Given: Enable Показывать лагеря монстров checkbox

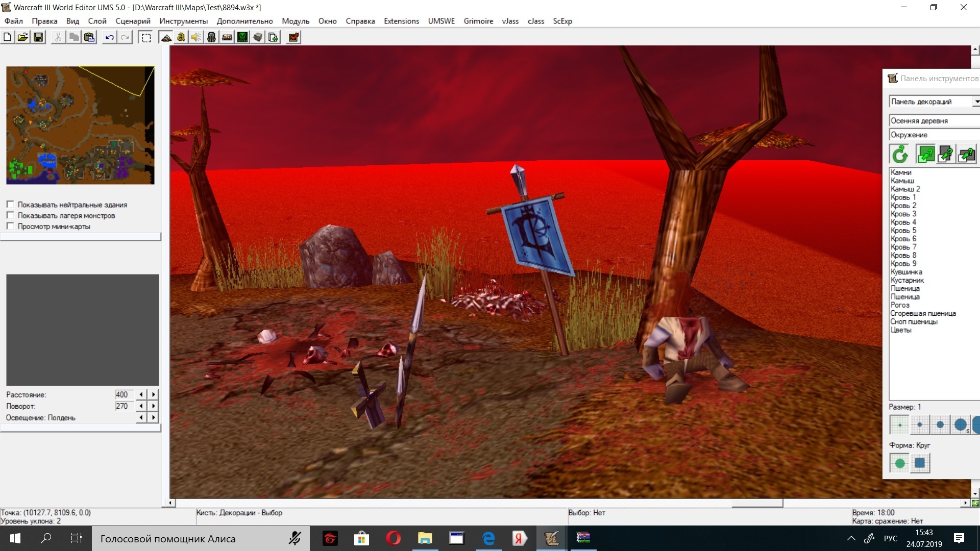Looking at the screenshot, I should pyautogui.click(x=10, y=215).
